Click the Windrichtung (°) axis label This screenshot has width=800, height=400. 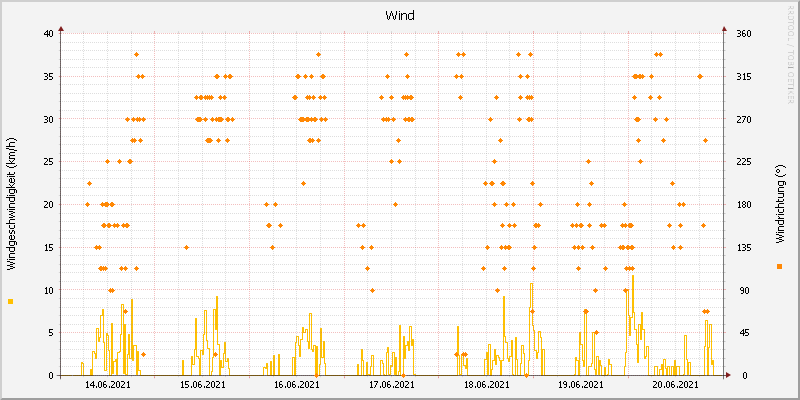pyautogui.click(x=779, y=206)
